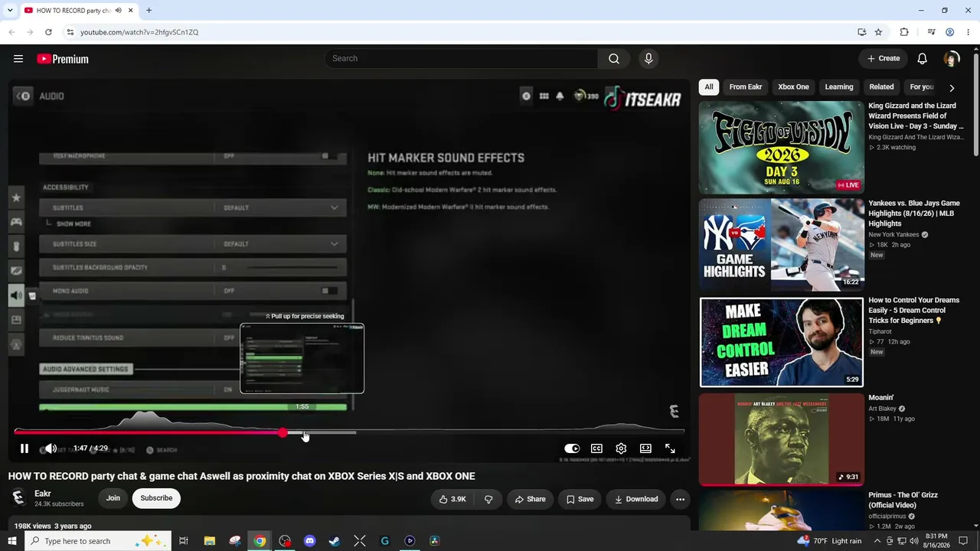980x551 pixels.
Task: Like the video with 3.9K likes
Action: [x=452, y=499]
